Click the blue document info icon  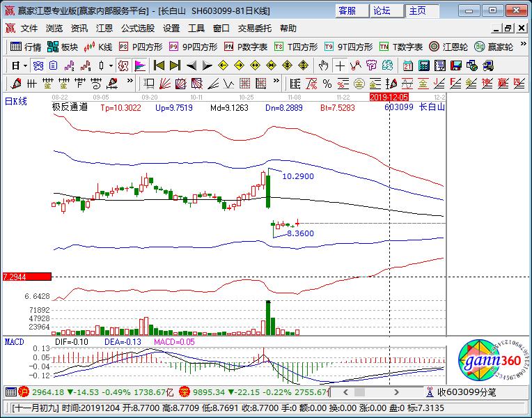(x=53, y=65)
